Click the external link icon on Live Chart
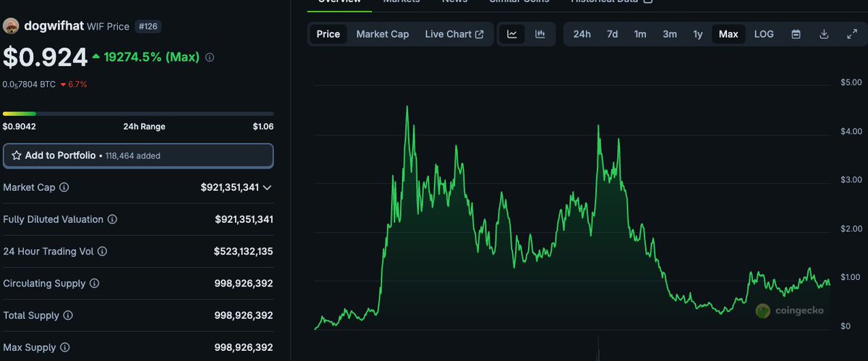 (479, 34)
